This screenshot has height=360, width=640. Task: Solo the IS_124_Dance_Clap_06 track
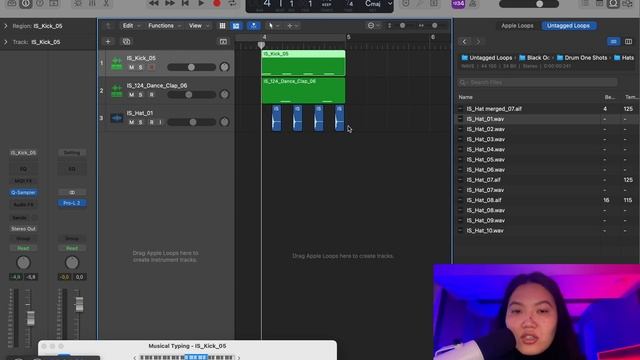coord(141,95)
